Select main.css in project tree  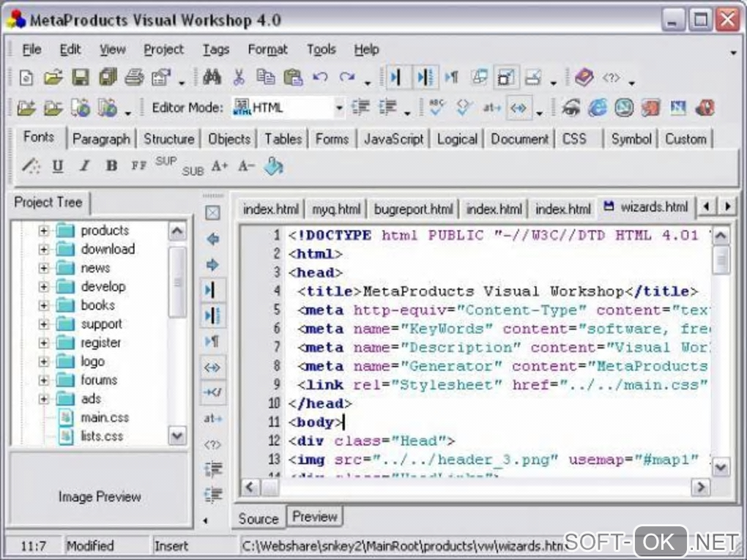coord(105,417)
